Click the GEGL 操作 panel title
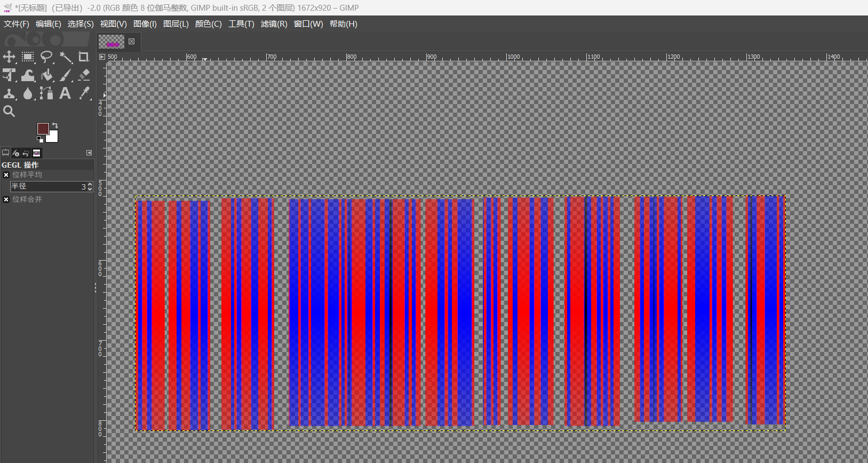This screenshot has width=868, height=463. pyautogui.click(x=20, y=165)
